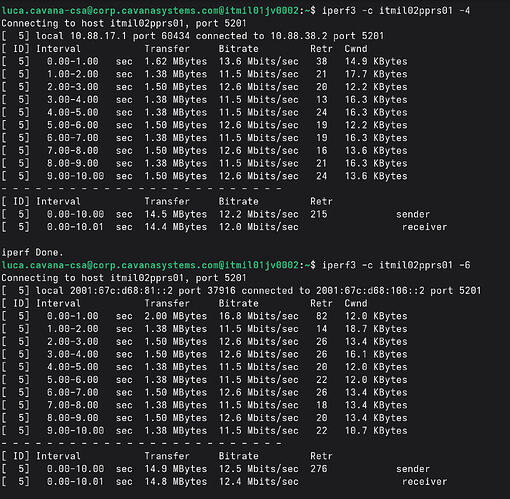
Task: Click the 'iperf Done.' line
Action: click(32, 253)
